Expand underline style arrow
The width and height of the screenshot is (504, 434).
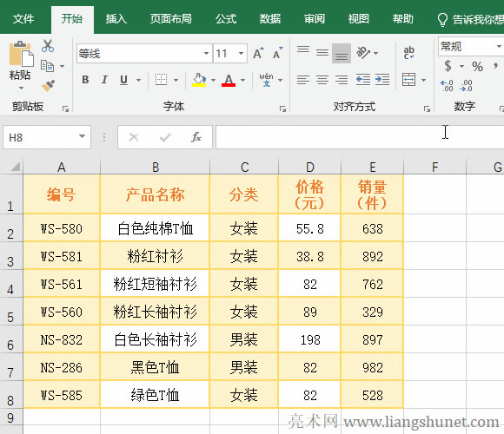tap(139, 80)
